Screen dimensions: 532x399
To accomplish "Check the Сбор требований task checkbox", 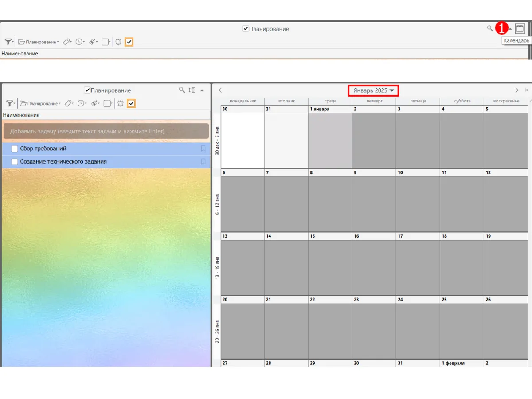I will [x=15, y=149].
